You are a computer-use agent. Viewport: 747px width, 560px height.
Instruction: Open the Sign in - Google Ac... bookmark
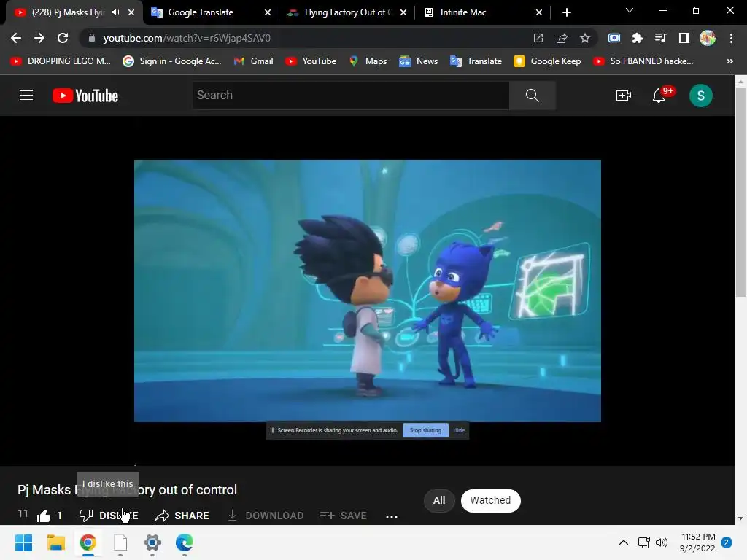pyautogui.click(x=172, y=61)
